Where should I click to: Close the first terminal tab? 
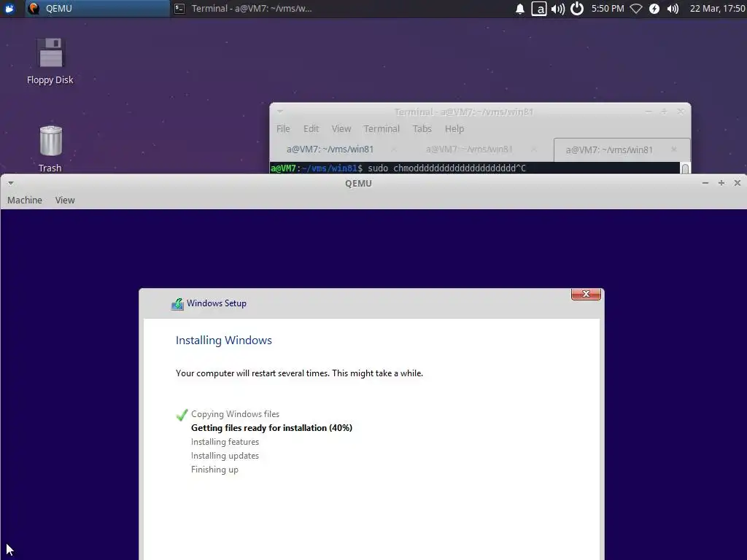(393, 149)
